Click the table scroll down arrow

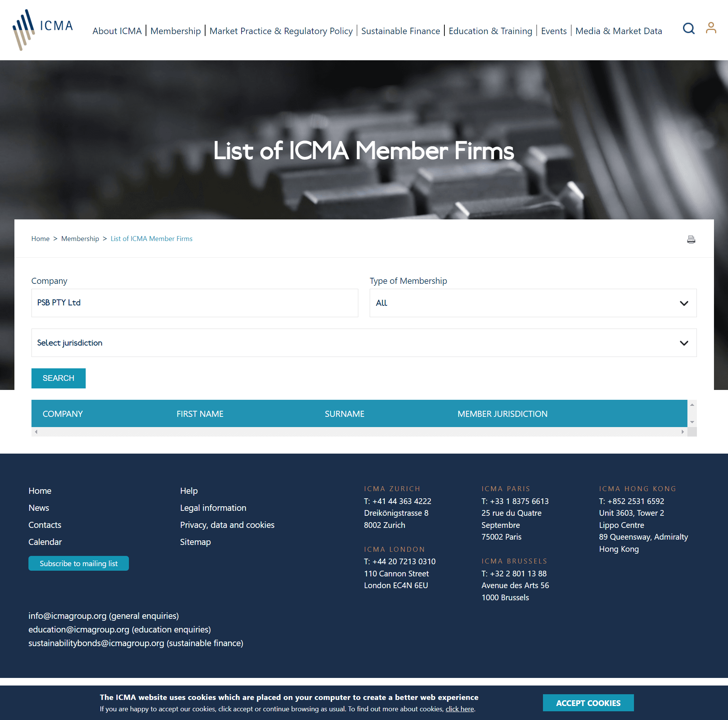(692, 422)
